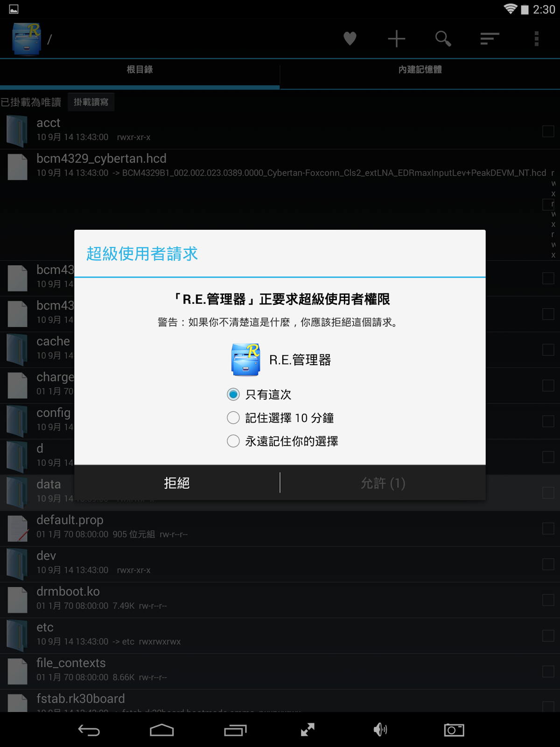Tap the etc folder icon
The image size is (560, 747).
(17, 635)
